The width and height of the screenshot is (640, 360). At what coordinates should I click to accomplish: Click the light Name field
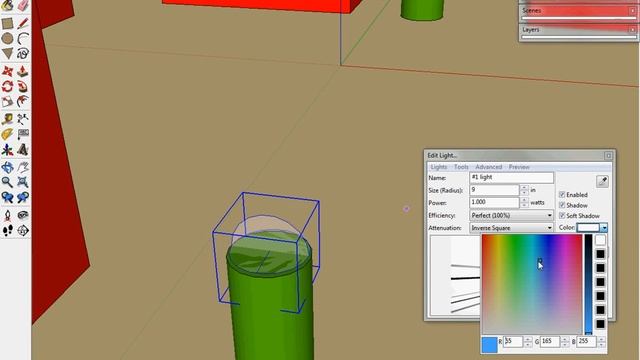pyautogui.click(x=511, y=178)
